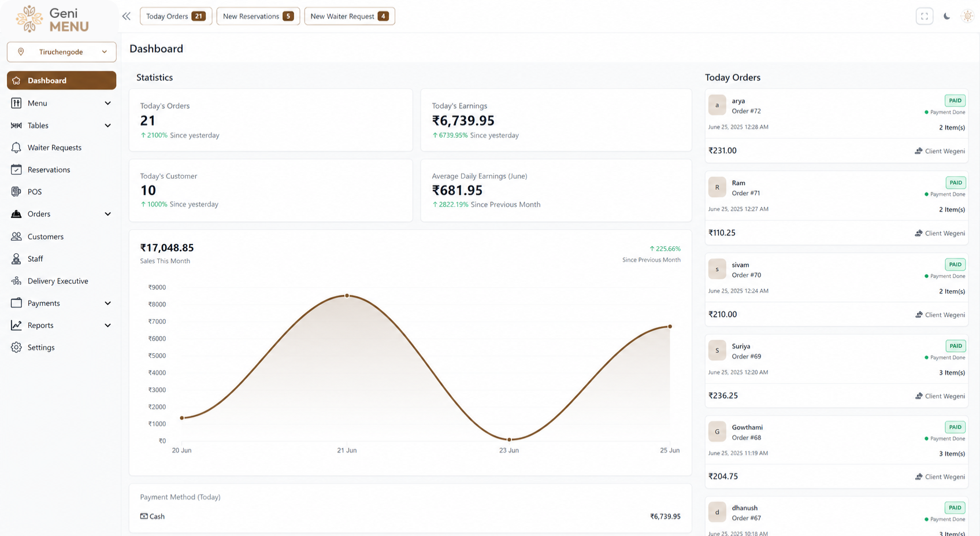This screenshot has height=536, width=980.
Task: Open arya Order #72 card
Action: coord(836,125)
